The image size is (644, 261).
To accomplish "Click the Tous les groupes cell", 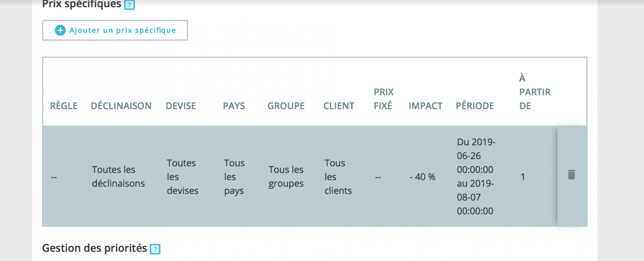I will [x=286, y=176].
